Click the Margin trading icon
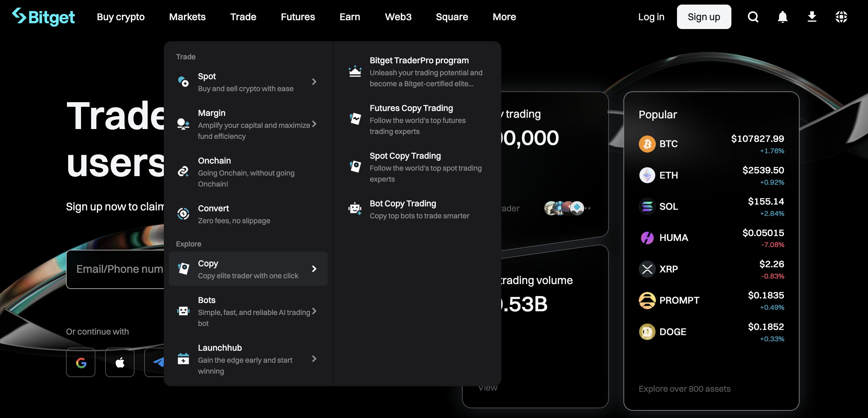This screenshot has width=868, height=418. pos(183,124)
